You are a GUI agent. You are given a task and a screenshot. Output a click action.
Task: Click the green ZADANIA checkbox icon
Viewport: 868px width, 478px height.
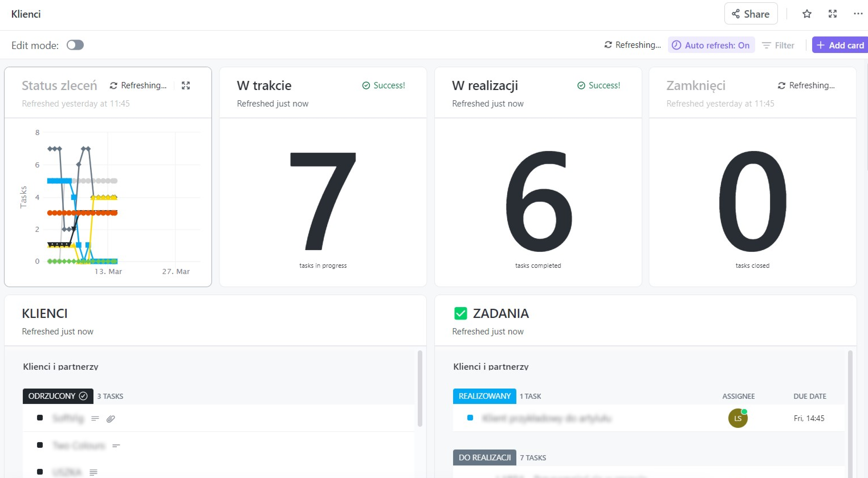click(x=460, y=313)
